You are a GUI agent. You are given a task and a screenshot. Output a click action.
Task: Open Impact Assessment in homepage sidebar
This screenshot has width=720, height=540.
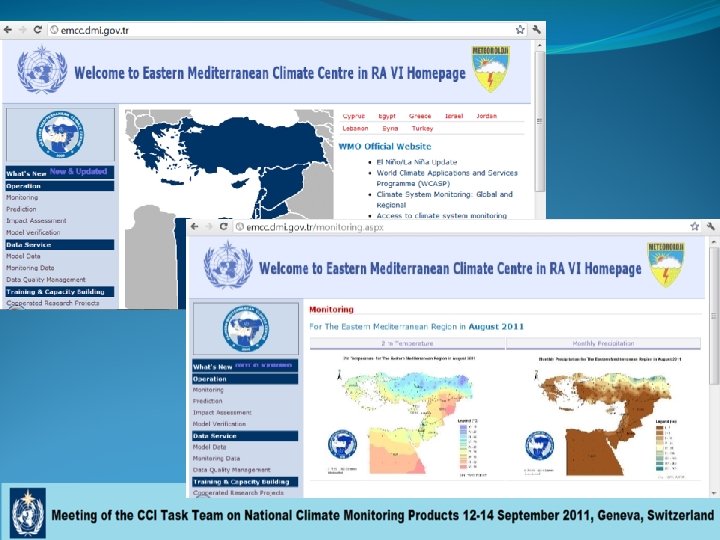point(36,221)
